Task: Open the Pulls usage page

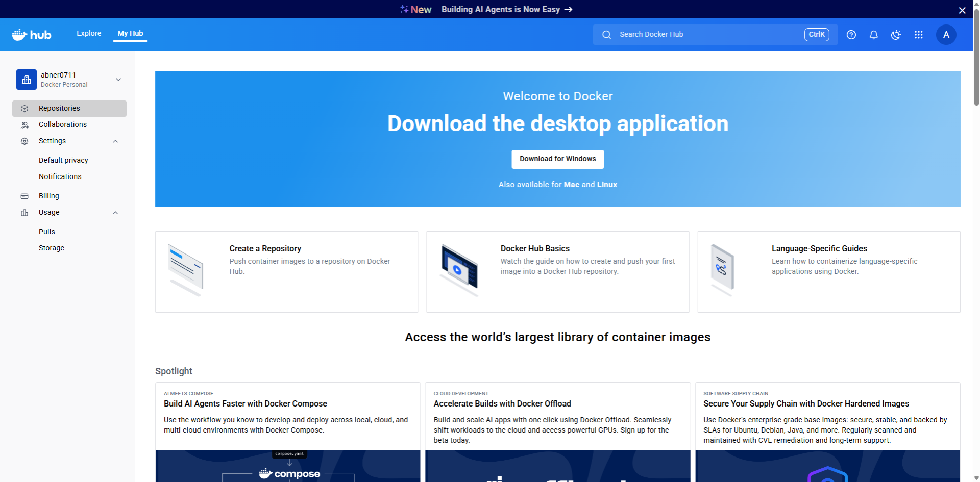Action: 46,232
